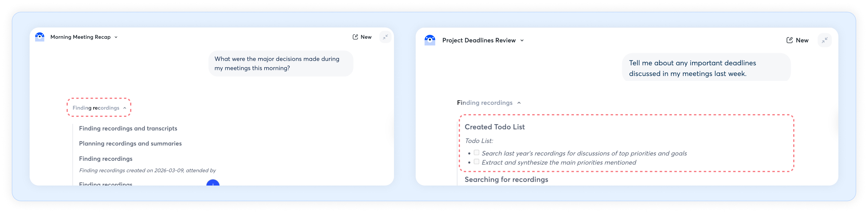This screenshot has height=213, width=868.
Task: Select the 'Finding recordings and transcripts' step
Action: point(128,128)
